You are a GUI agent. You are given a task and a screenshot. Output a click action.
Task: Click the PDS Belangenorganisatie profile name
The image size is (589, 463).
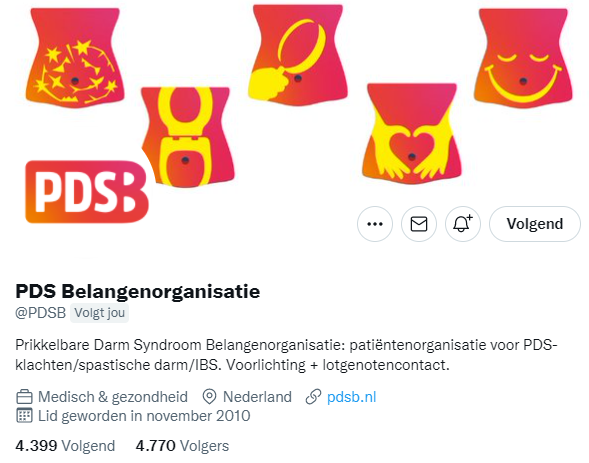[x=138, y=291]
